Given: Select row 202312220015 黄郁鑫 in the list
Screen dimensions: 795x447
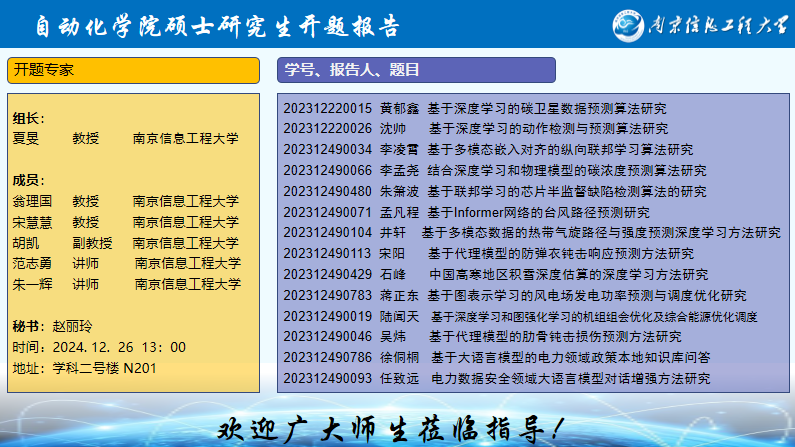Looking at the screenshot, I should [x=475, y=108].
